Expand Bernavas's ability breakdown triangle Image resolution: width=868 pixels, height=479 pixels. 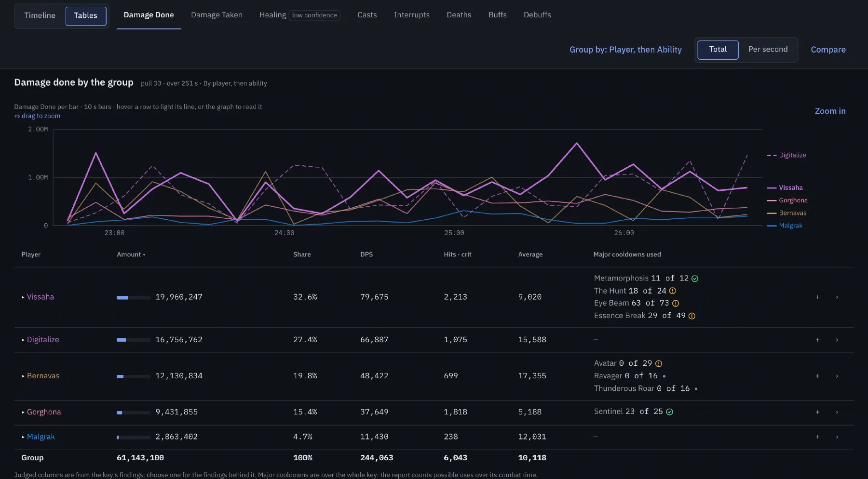click(x=23, y=376)
